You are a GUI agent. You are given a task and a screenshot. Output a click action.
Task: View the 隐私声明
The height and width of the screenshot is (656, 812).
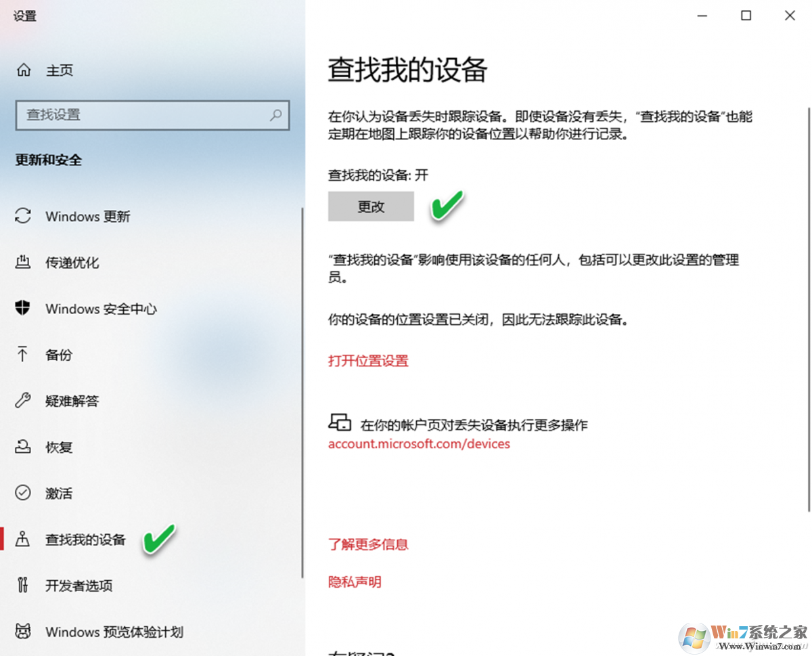click(355, 582)
